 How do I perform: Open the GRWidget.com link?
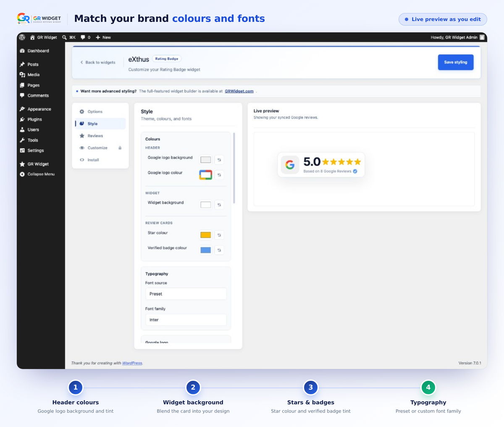click(x=239, y=91)
